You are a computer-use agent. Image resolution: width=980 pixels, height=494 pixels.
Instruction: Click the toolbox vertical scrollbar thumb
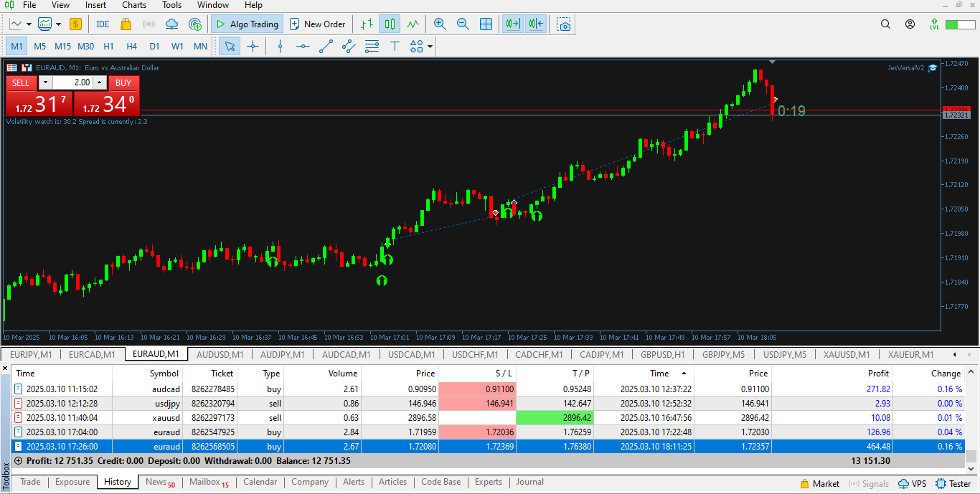[x=971, y=457]
